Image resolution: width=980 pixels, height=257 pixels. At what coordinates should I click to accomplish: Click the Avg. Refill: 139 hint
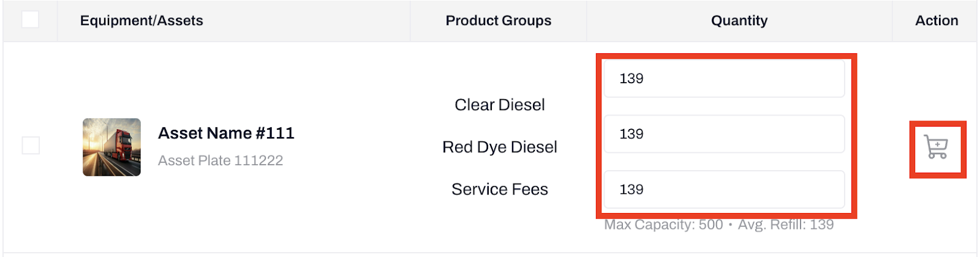(786, 225)
